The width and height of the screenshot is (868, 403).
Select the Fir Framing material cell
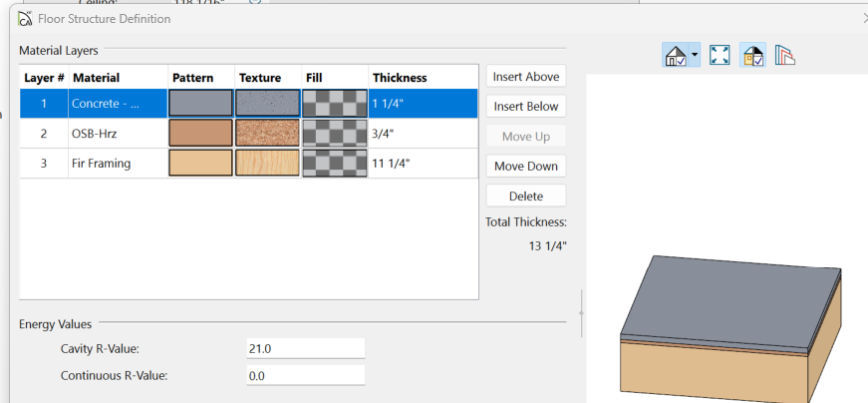pyautogui.click(x=117, y=164)
